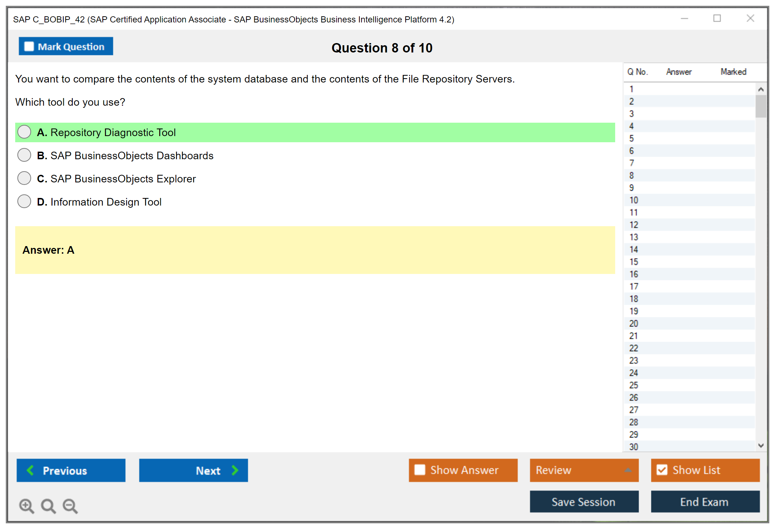Click the zoom in magnifier icon

tap(26, 506)
